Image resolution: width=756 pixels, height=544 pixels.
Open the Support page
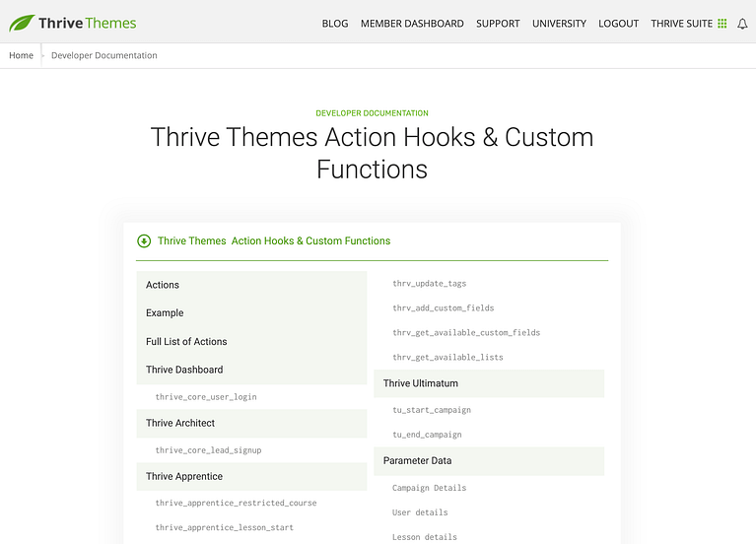pos(498,24)
